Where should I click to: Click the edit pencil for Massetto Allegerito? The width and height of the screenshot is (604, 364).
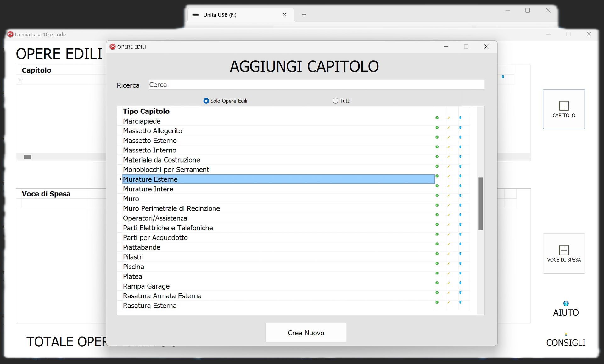[449, 128]
